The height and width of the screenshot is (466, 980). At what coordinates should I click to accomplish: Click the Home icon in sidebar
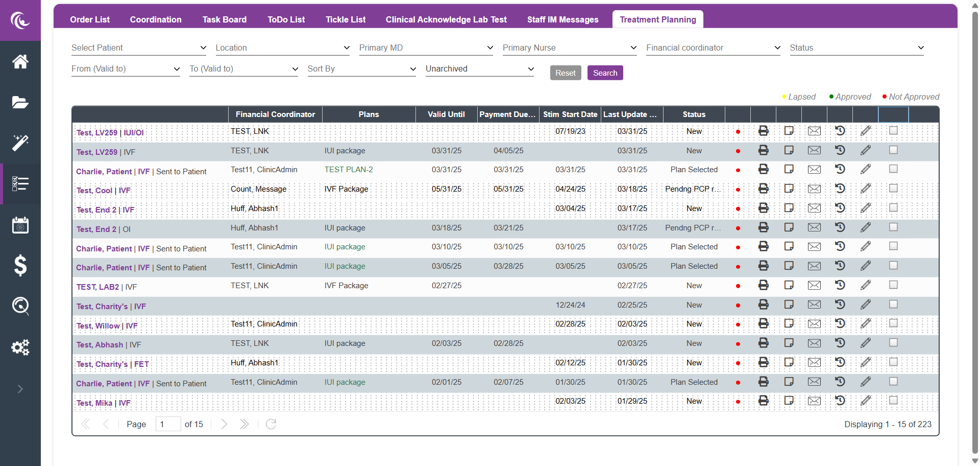(20, 62)
